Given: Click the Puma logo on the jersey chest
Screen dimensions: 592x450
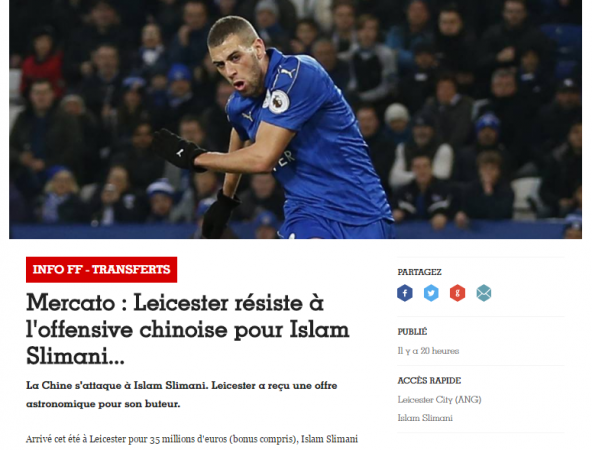Looking at the screenshot, I should tap(248, 116).
